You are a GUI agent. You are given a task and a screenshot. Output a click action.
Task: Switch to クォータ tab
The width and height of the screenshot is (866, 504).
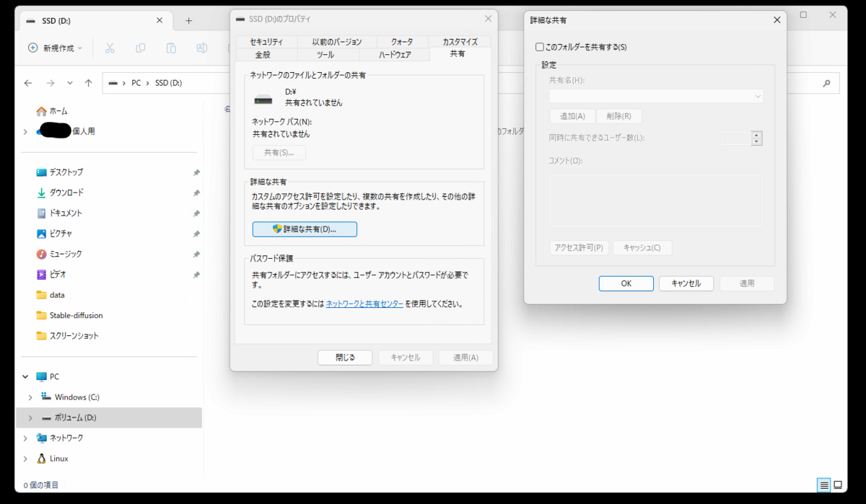click(x=402, y=42)
